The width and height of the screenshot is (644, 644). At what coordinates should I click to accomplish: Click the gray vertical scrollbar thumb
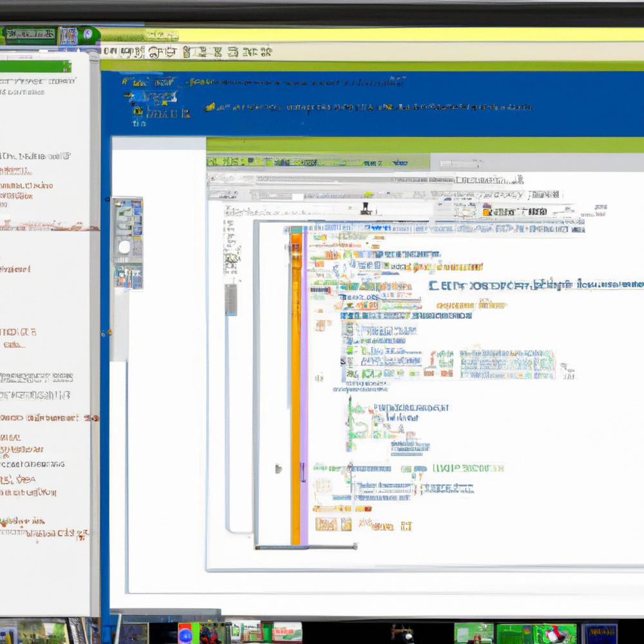231,299
